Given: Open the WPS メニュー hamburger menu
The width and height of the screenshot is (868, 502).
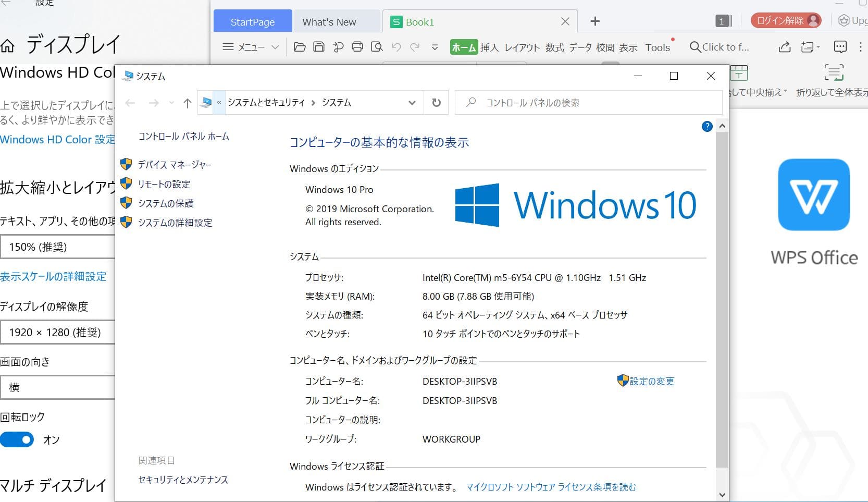Looking at the screenshot, I should [x=243, y=47].
